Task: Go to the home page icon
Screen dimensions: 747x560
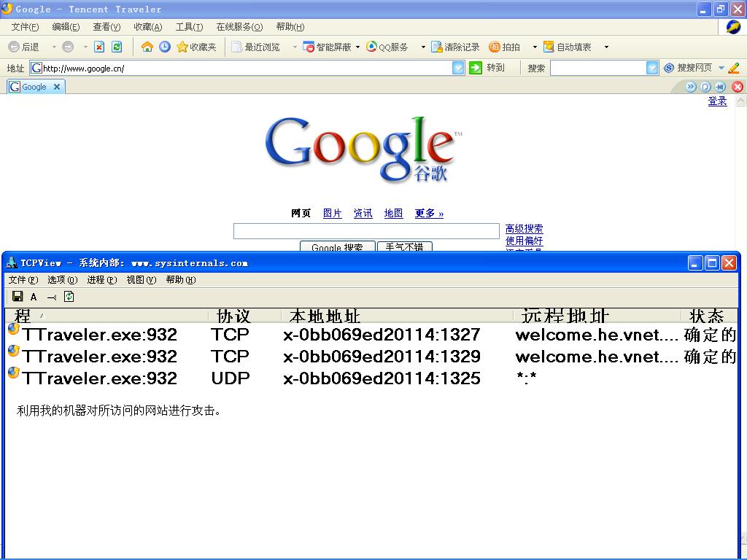Action: click(x=147, y=47)
